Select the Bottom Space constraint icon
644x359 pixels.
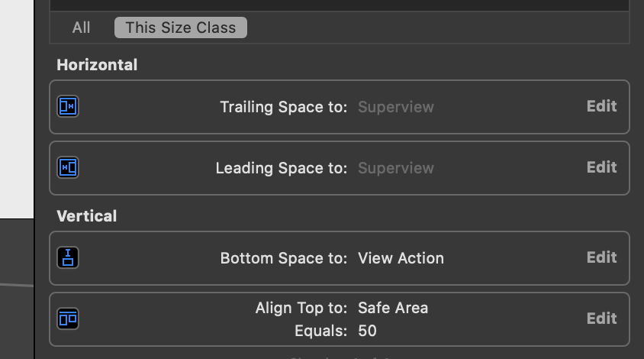[68, 257]
